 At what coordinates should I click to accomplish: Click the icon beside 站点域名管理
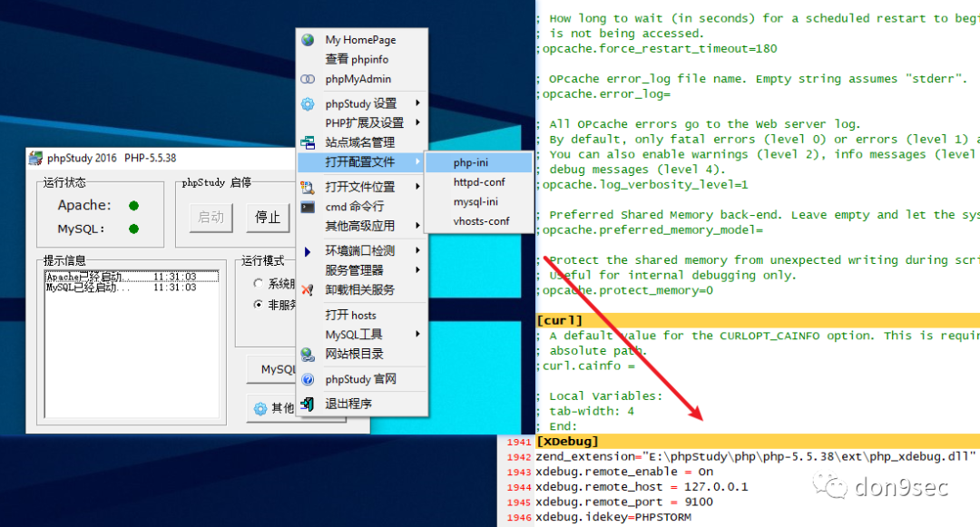tap(308, 143)
